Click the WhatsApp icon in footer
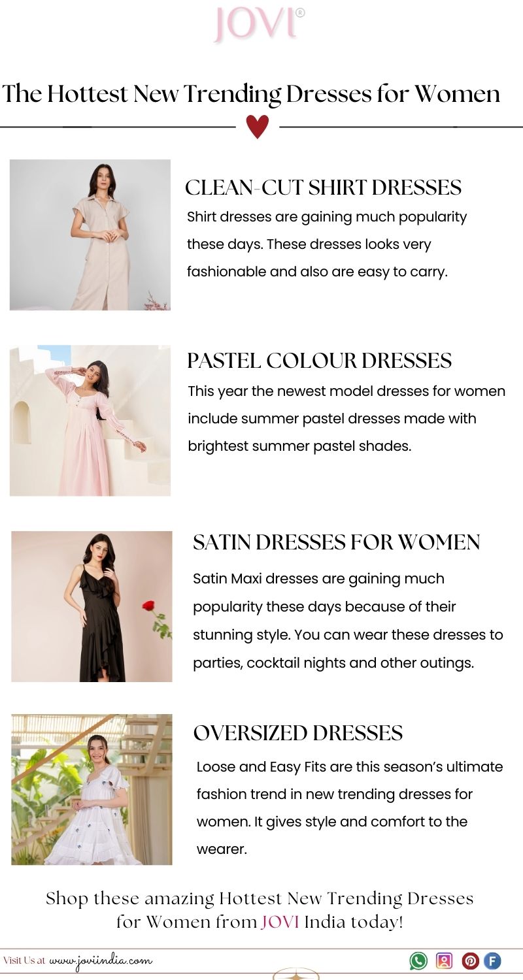Viewport: 523px width, 980px height. point(418,960)
